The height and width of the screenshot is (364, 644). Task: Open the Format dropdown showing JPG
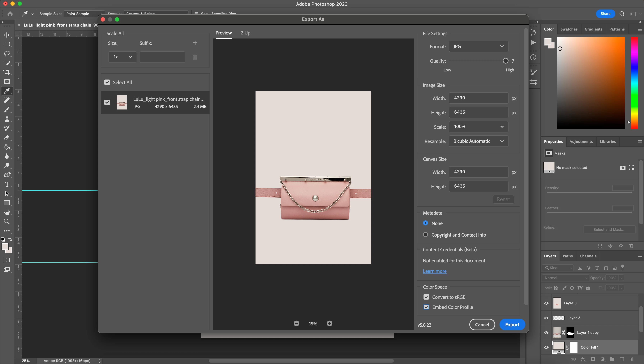click(478, 46)
